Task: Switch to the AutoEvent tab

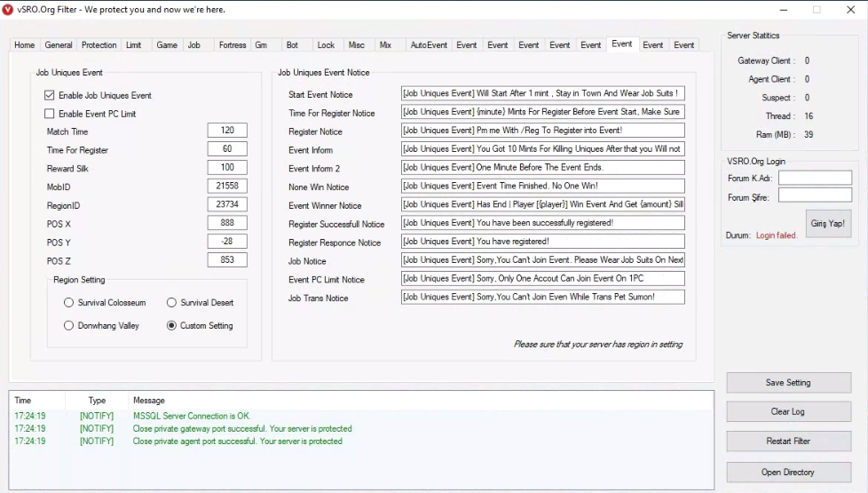Action: coord(429,45)
